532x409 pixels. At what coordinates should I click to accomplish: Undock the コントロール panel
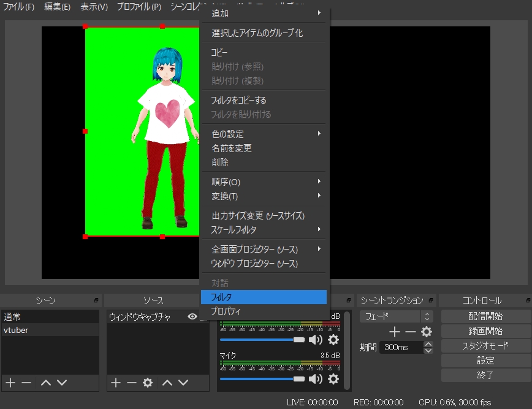click(528, 300)
